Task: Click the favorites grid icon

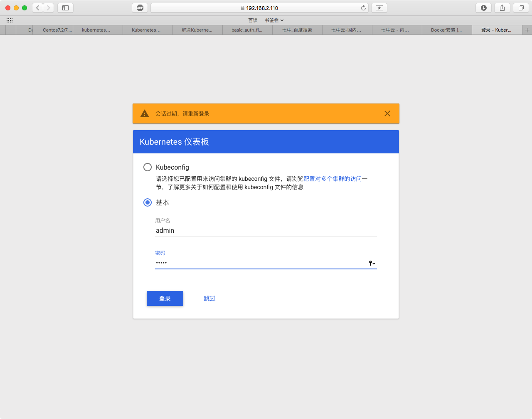Action: click(10, 20)
